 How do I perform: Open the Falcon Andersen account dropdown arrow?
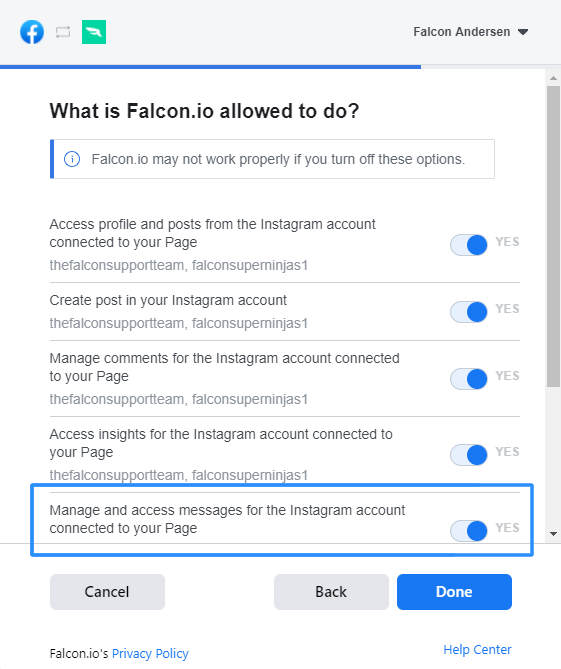523,32
